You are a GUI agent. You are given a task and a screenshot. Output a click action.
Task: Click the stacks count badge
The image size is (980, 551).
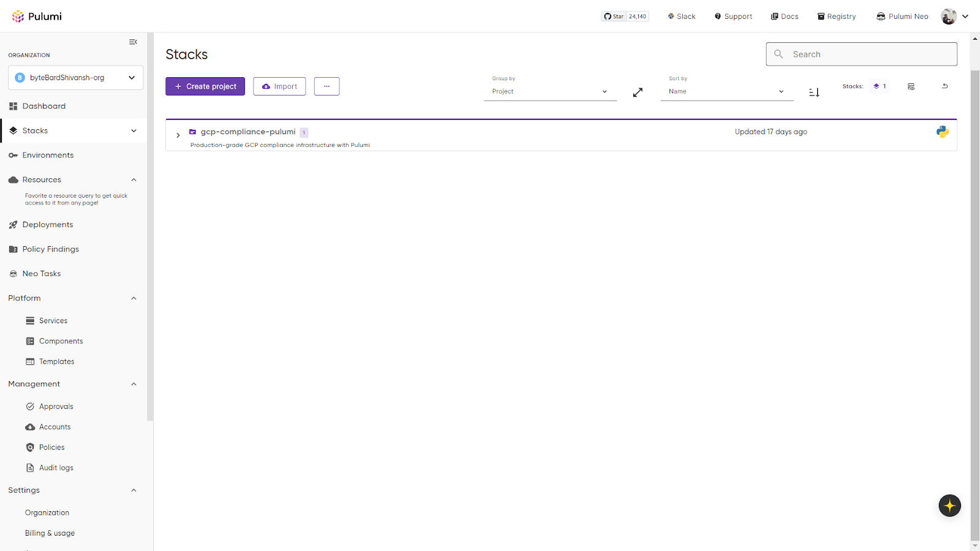point(880,86)
